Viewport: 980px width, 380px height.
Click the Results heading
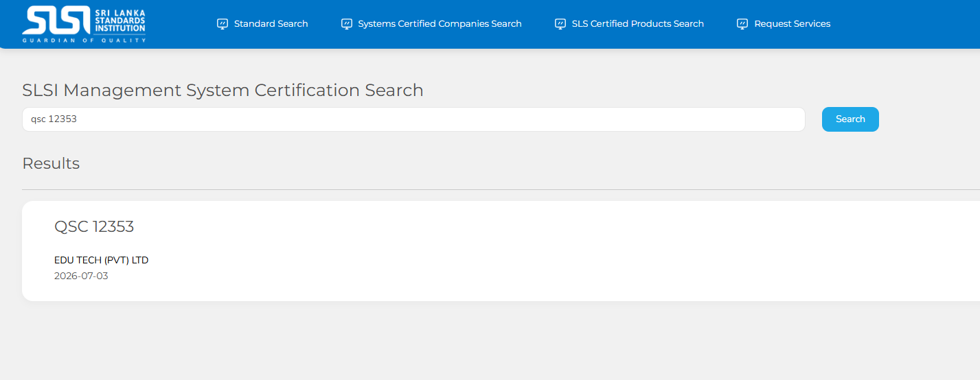pos(51,163)
